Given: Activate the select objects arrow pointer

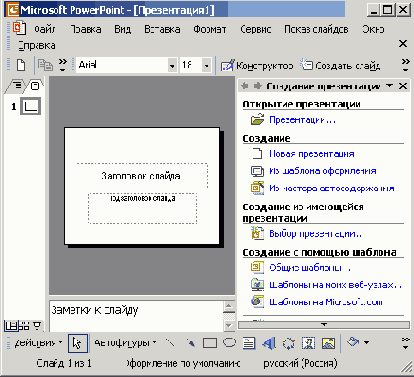Looking at the screenshot, I should [x=78, y=343].
